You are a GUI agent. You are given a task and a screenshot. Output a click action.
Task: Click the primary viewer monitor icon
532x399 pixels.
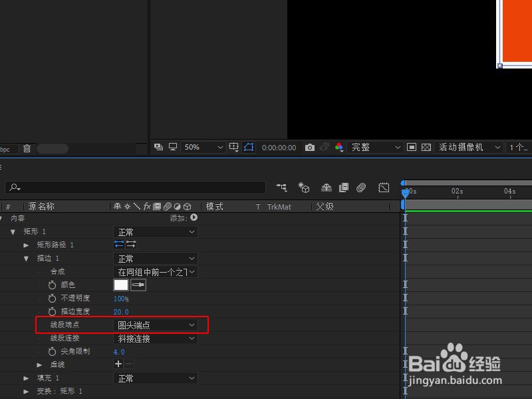173,147
